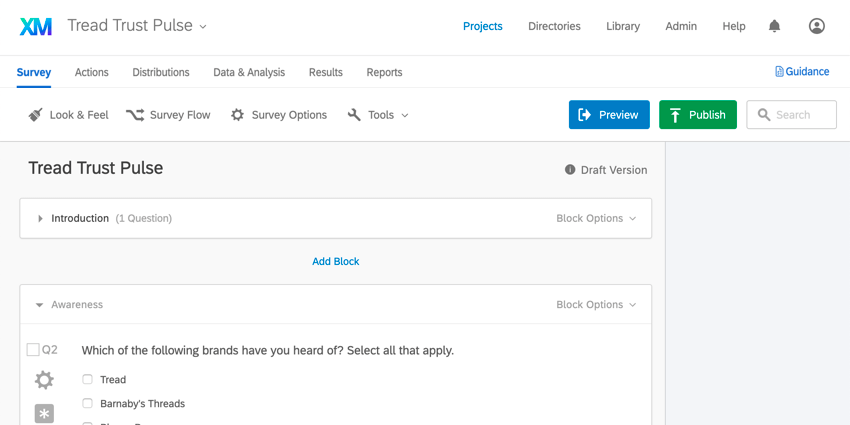Go to Projects in top navigation
Image resolution: width=850 pixels, height=425 pixels.
(x=482, y=26)
